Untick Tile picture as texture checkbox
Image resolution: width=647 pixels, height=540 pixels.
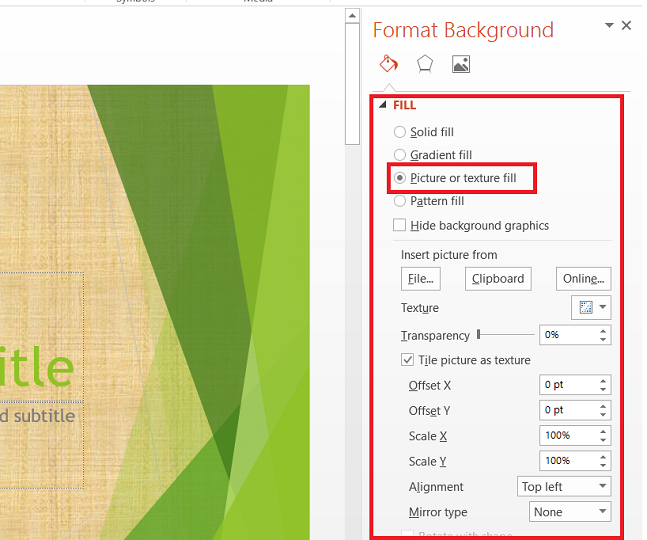pyautogui.click(x=407, y=360)
